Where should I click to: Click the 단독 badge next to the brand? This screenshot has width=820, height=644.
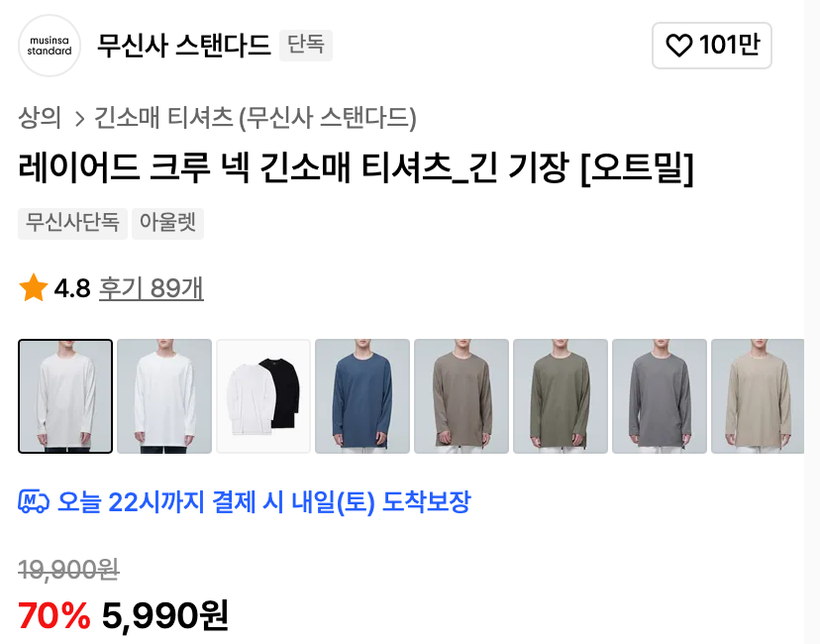pyautogui.click(x=306, y=45)
